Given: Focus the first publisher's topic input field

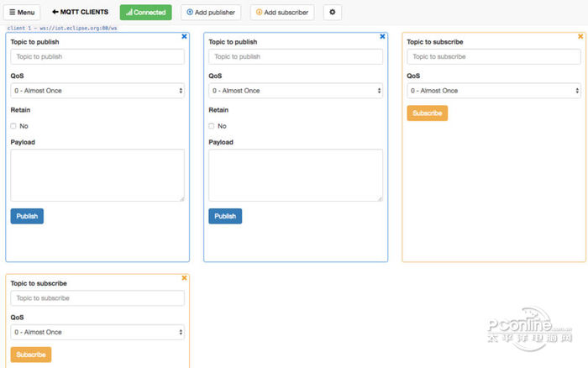Looking at the screenshot, I should click(97, 57).
